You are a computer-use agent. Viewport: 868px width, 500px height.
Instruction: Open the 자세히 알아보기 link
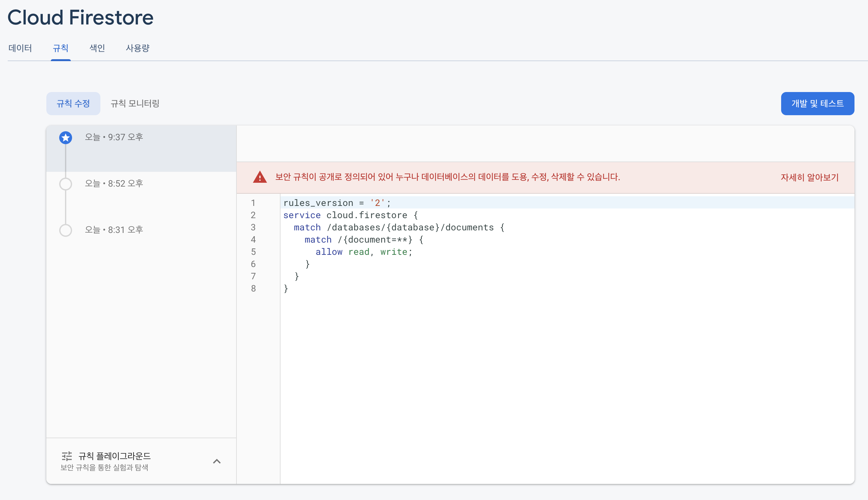tap(809, 178)
